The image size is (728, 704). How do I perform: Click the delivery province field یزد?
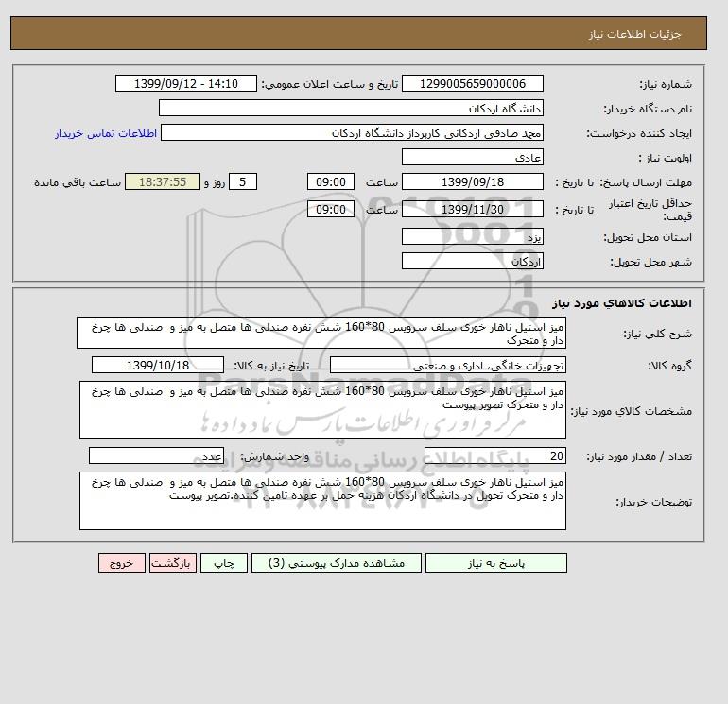point(472,236)
